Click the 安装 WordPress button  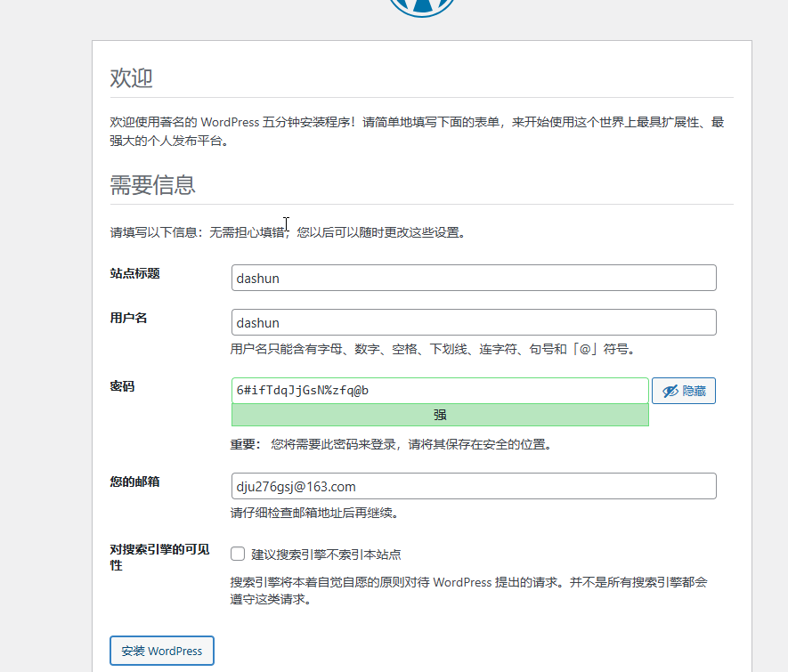pyautogui.click(x=162, y=651)
